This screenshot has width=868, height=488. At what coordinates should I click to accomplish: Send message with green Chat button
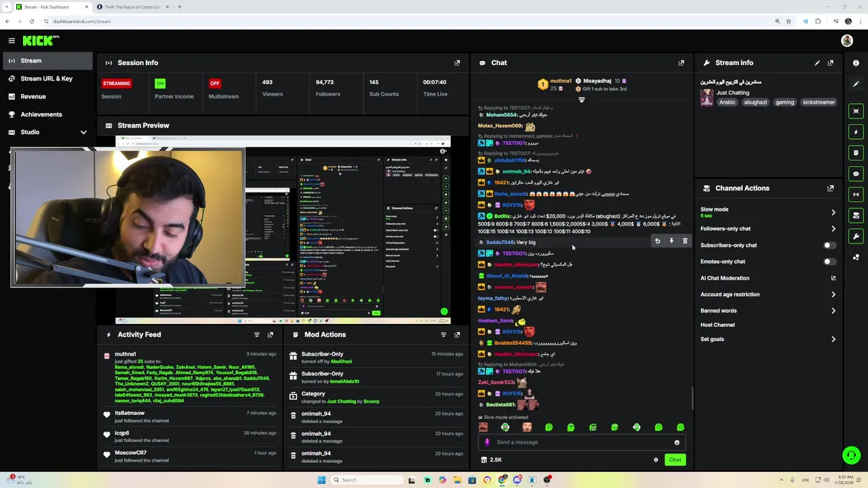click(x=675, y=460)
